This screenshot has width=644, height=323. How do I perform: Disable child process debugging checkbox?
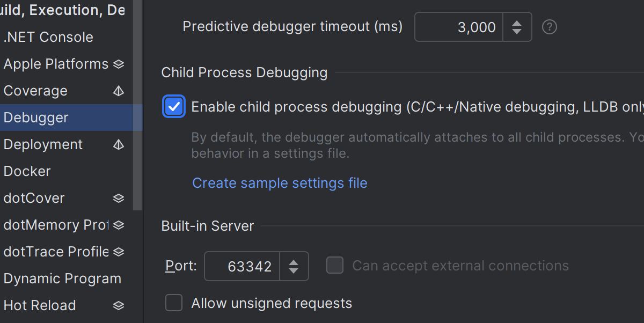(174, 107)
